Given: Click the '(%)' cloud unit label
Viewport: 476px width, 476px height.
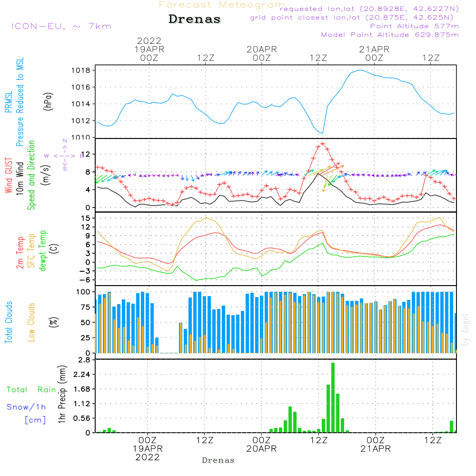Looking at the screenshot, I should (x=54, y=322).
